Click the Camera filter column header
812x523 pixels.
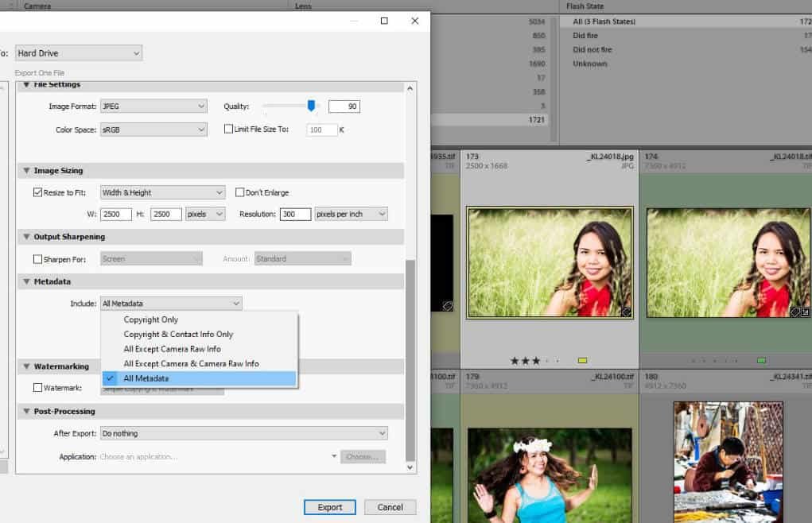point(37,6)
